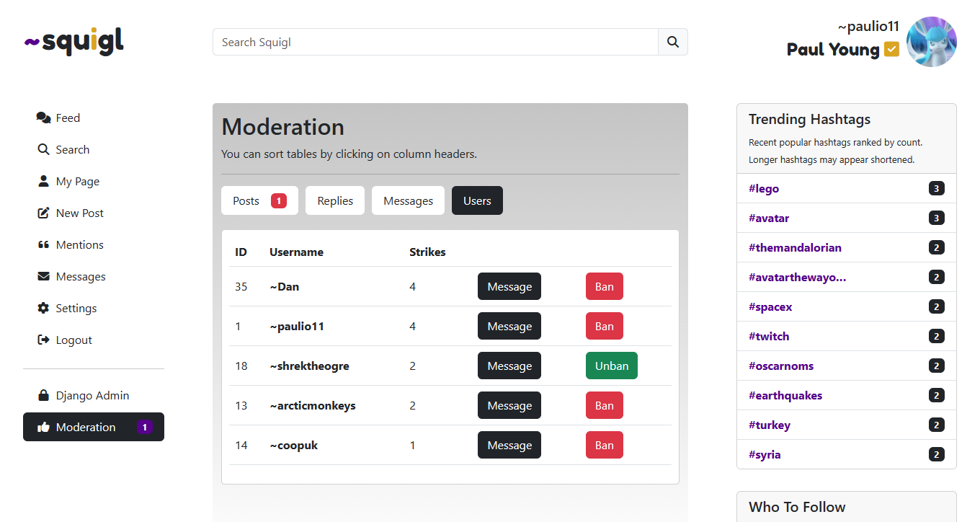Click the Django Admin lock icon
The height and width of the screenshot is (522, 980).
43,395
